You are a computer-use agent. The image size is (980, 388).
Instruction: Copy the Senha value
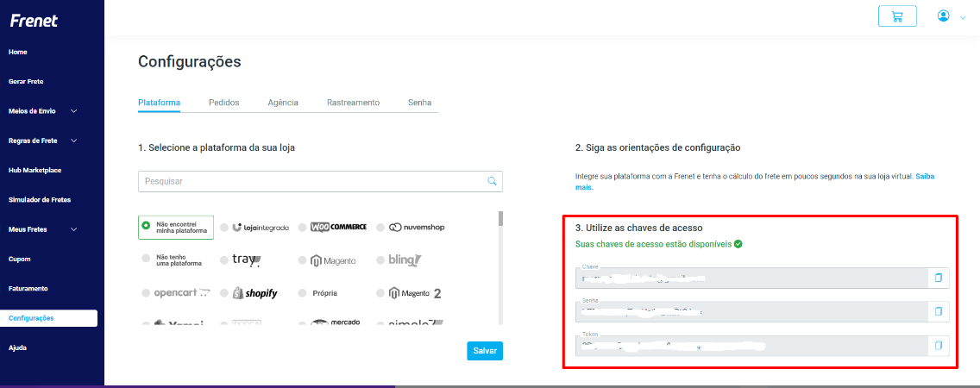pos(938,311)
